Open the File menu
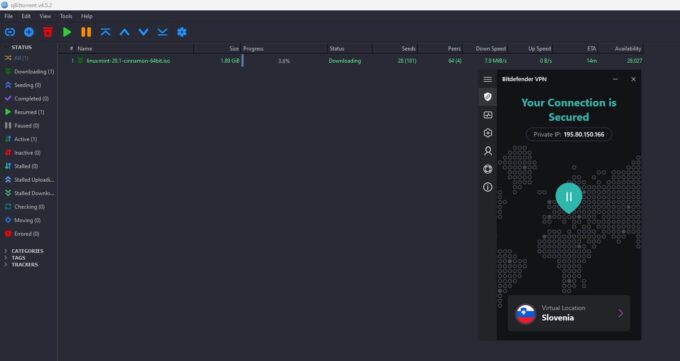 9,16
